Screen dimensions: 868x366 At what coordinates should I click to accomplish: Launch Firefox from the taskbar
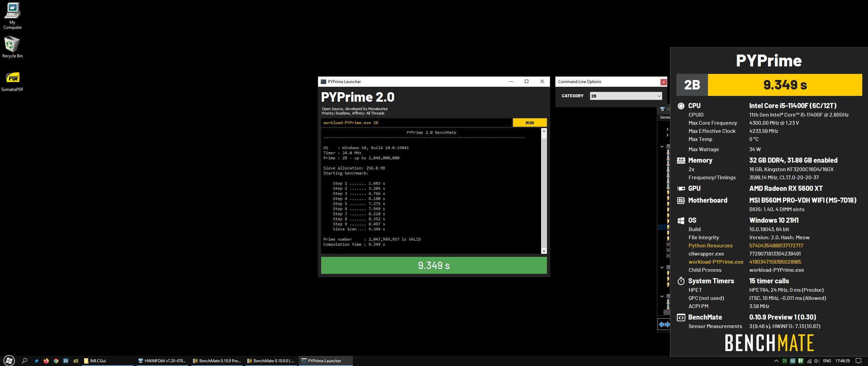click(x=46, y=361)
